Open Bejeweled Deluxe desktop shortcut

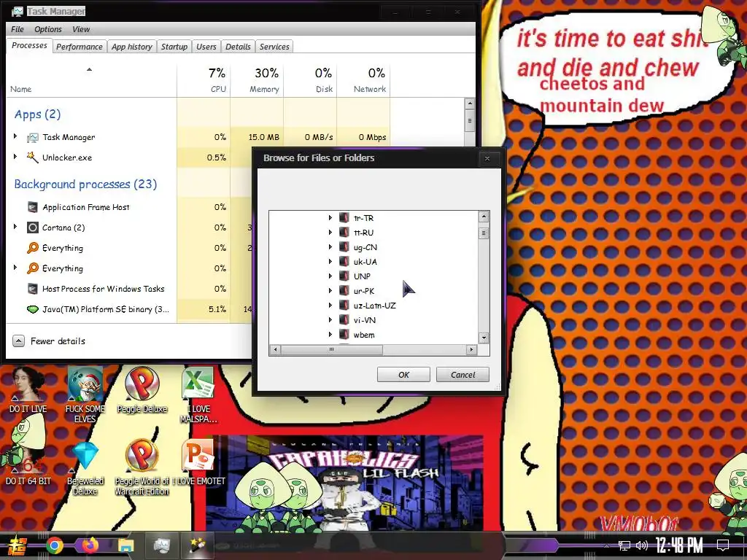coord(85,467)
